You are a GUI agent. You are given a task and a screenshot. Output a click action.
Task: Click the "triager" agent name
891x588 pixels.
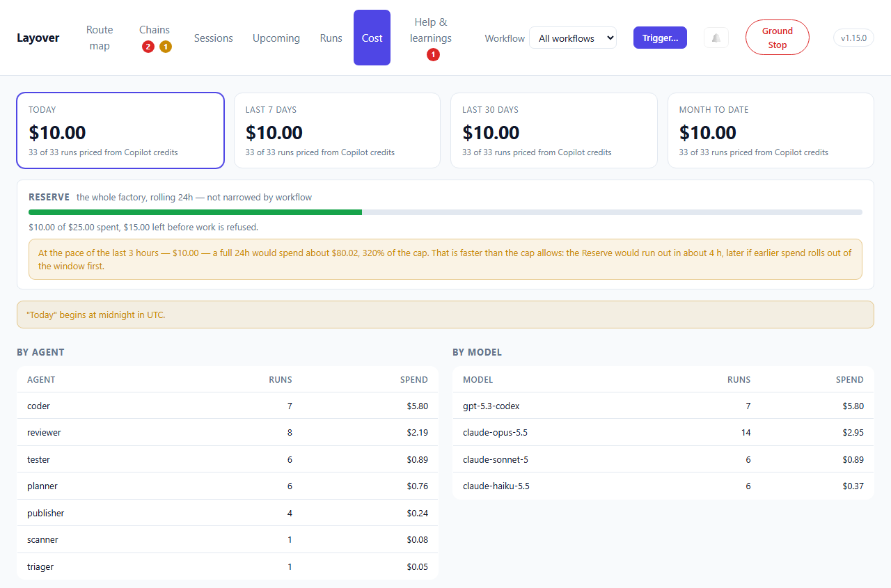click(x=40, y=566)
